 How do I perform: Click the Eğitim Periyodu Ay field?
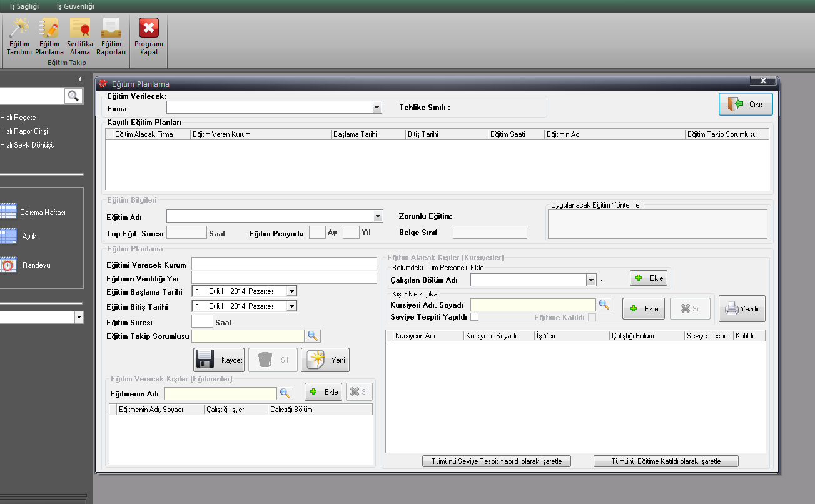[318, 232]
